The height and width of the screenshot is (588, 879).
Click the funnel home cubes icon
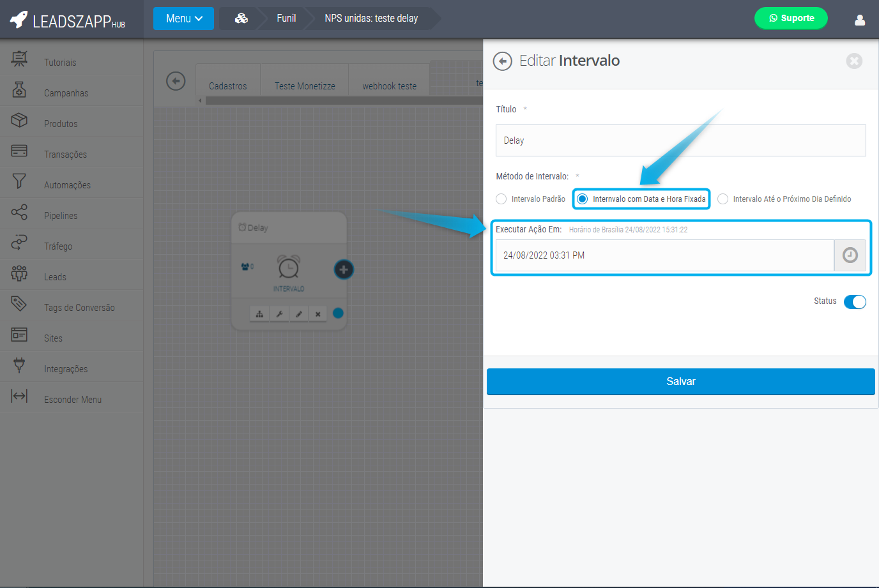(241, 19)
